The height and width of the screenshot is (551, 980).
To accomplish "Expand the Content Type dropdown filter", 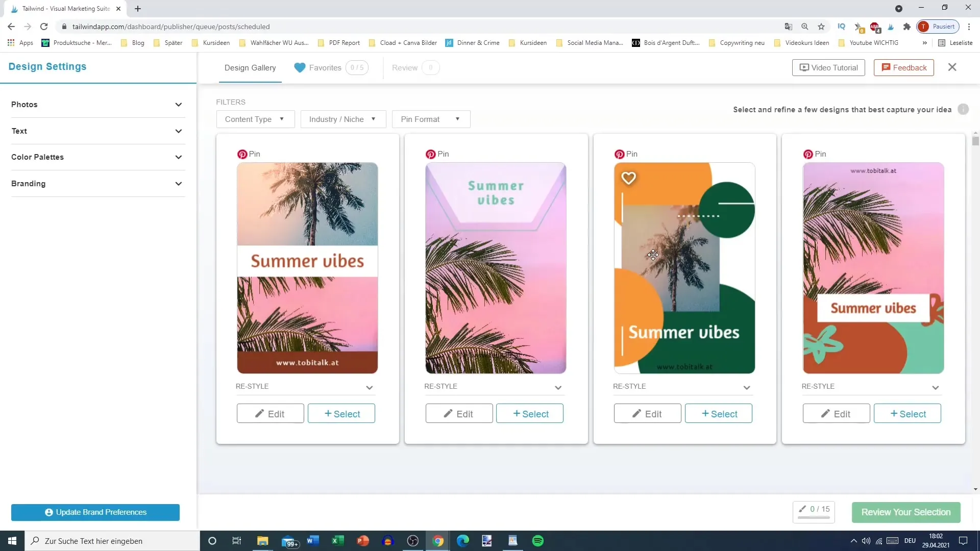I will [x=254, y=118].
